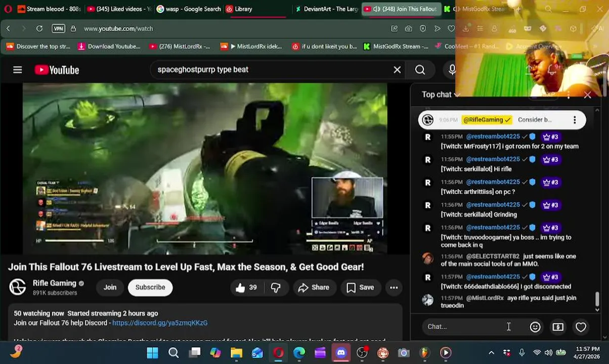609x364 pixels.
Task: Switch to the wasp Google Search tab
Action: click(189, 9)
